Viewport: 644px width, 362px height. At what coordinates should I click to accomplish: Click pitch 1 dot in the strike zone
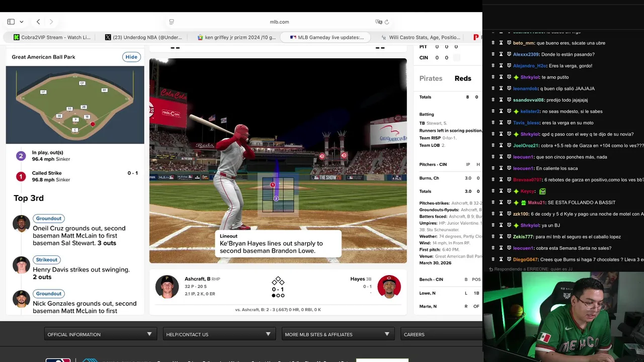click(x=273, y=185)
